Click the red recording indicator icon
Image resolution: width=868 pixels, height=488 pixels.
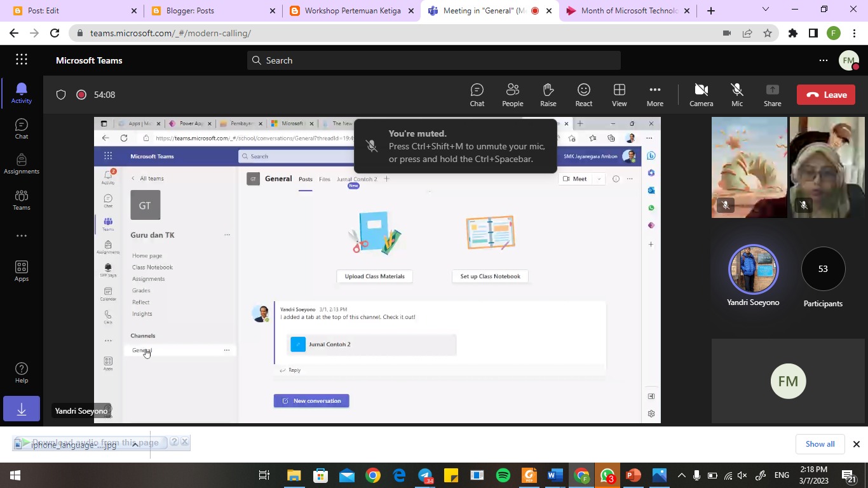tap(81, 95)
